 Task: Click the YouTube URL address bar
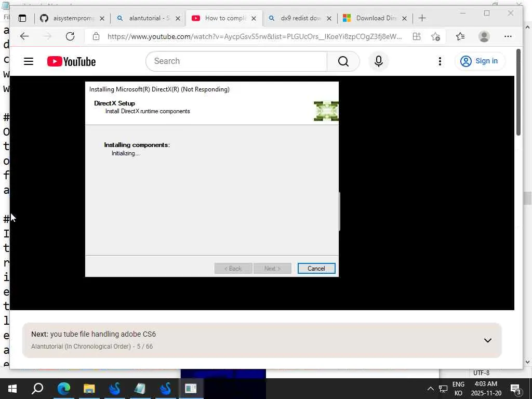pos(255,36)
